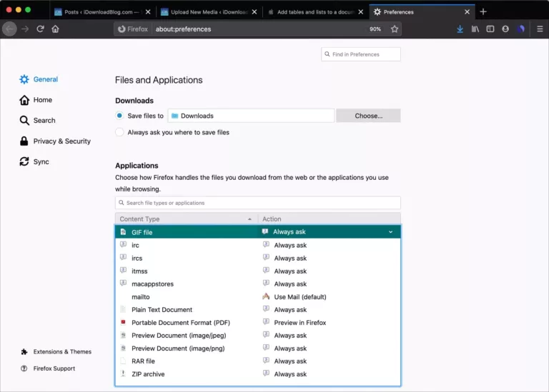Open a new tab with plus button

(x=483, y=11)
